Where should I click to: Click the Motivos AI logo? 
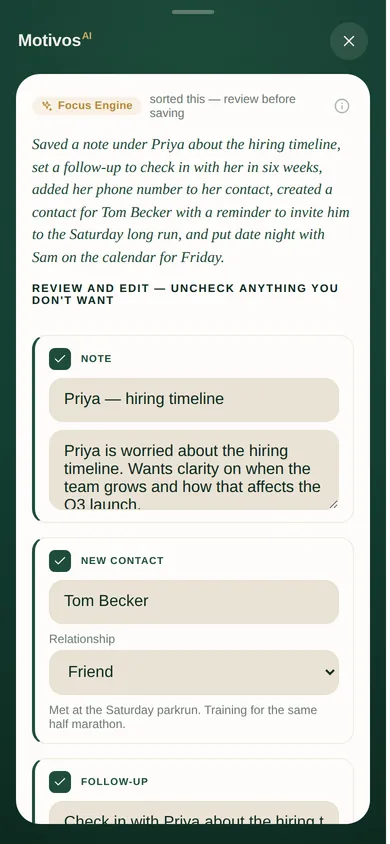pyautogui.click(x=55, y=40)
